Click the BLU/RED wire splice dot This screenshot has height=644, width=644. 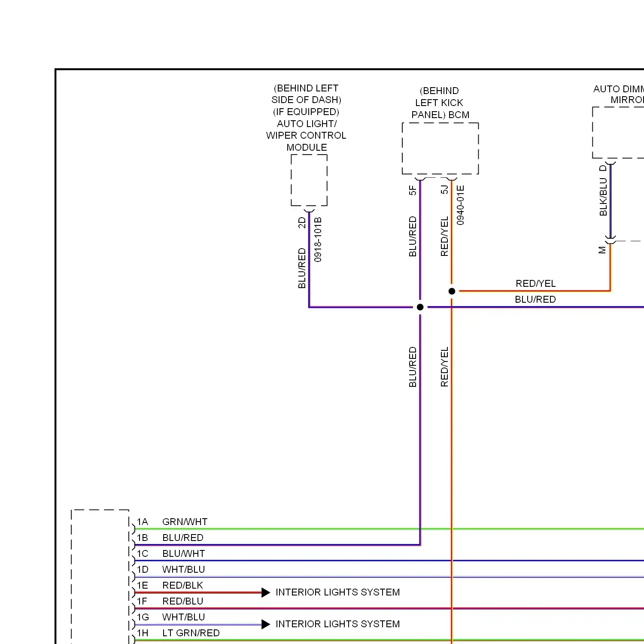[420, 307]
